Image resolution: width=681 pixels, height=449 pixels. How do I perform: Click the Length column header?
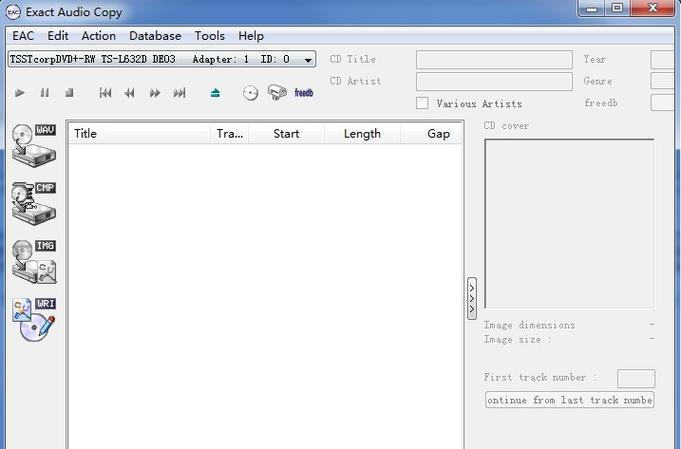362,134
